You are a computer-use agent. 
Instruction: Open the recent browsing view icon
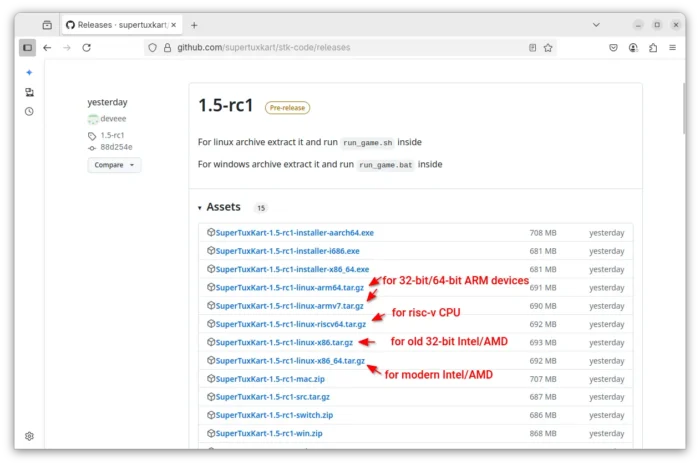pos(47,25)
